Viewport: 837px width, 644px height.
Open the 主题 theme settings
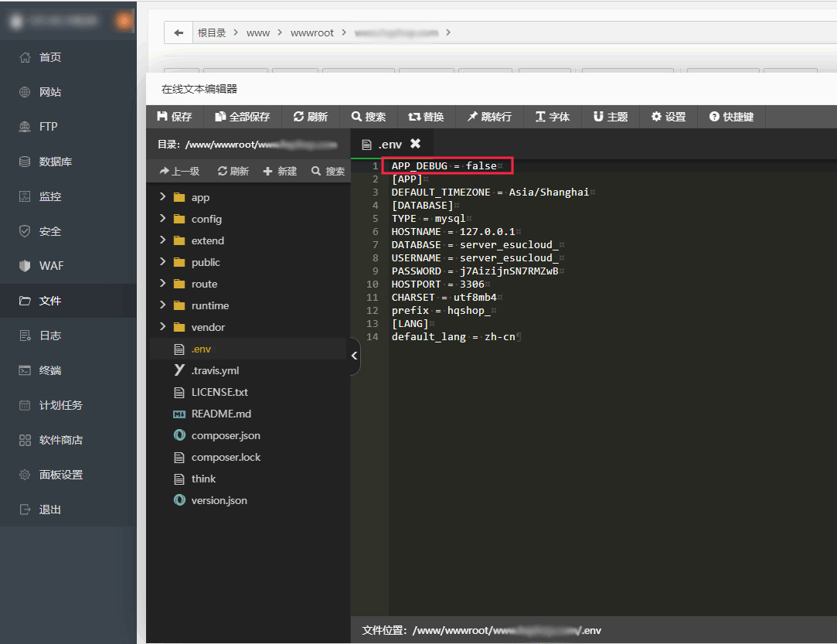611,117
